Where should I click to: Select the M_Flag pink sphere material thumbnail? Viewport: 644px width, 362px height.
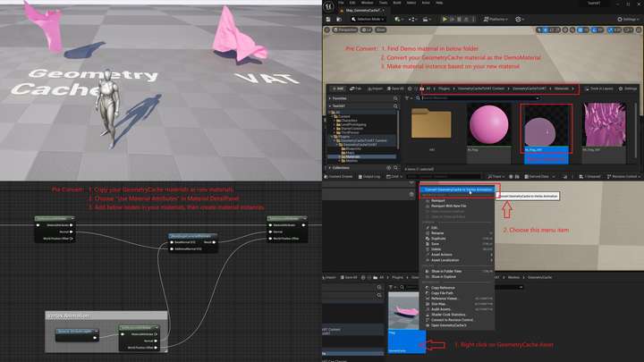coord(488,124)
